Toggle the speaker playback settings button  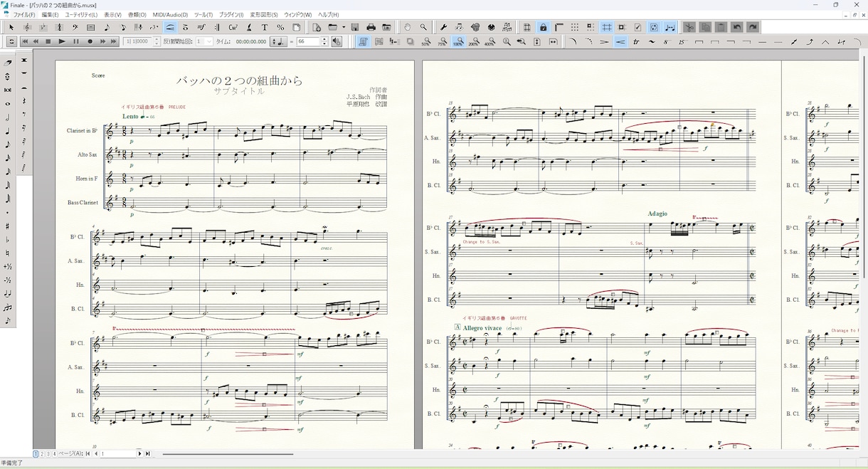337,42
